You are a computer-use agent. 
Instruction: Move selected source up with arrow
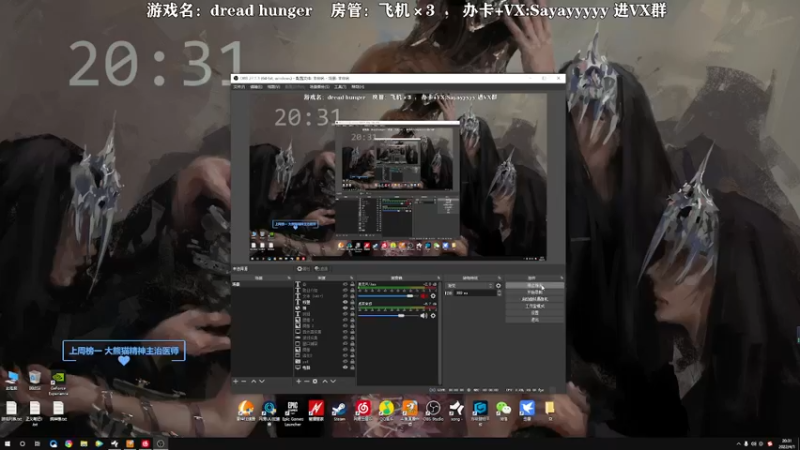click(325, 381)
